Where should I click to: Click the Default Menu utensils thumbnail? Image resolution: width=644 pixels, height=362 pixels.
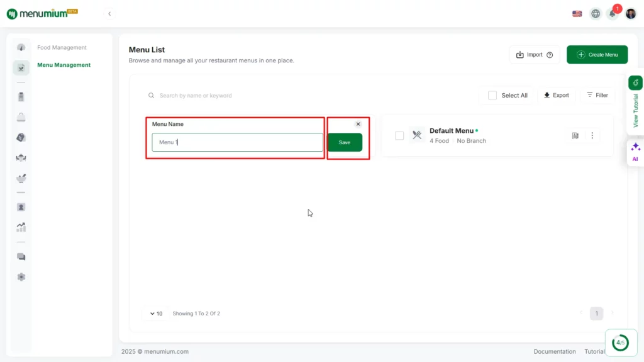417,135
